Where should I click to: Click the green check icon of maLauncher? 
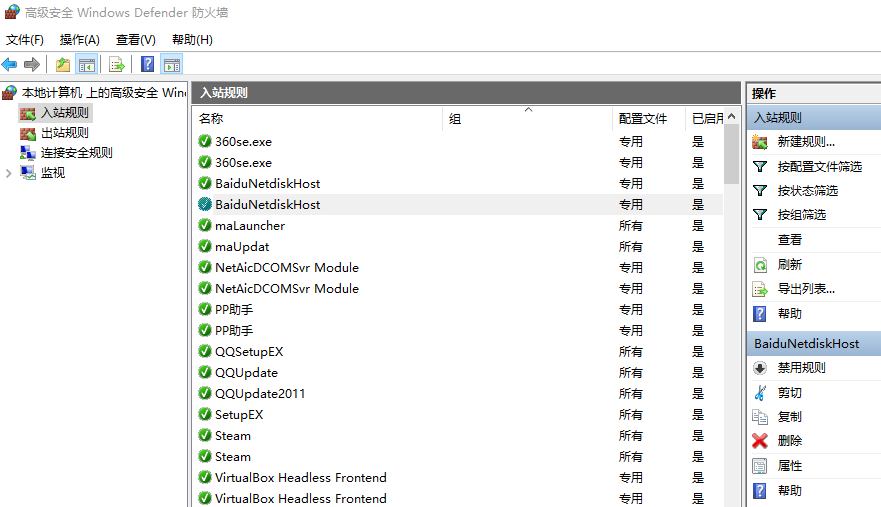(x=205, y=225)
